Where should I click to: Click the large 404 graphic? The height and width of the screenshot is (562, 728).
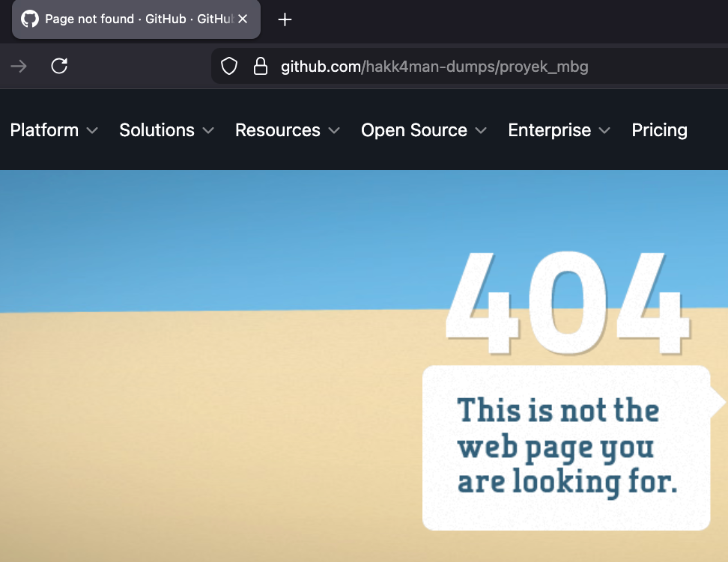567,304
